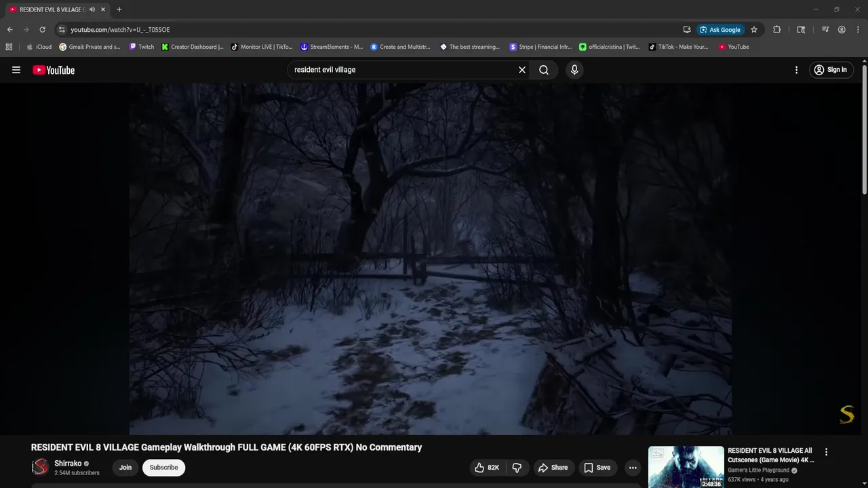The image size is (868, 488).
Task: Open more actions under the video
Action: [633, 468]
